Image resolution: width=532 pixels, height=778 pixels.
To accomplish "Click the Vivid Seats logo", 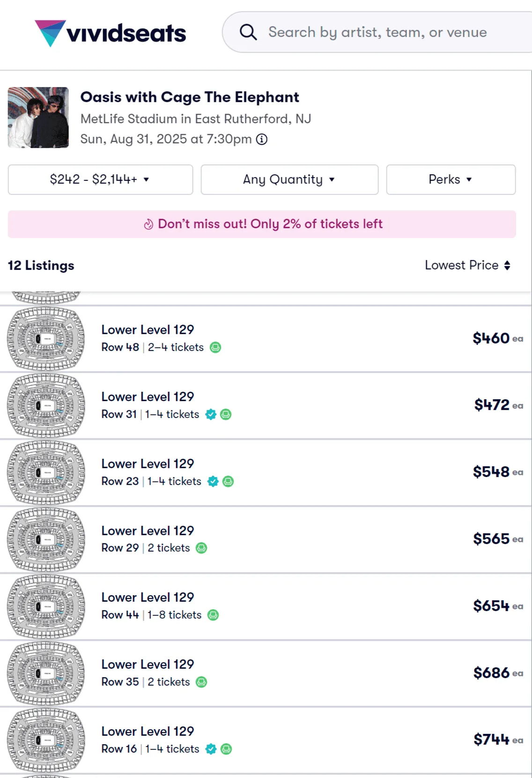I will click(x=111, y=32).
